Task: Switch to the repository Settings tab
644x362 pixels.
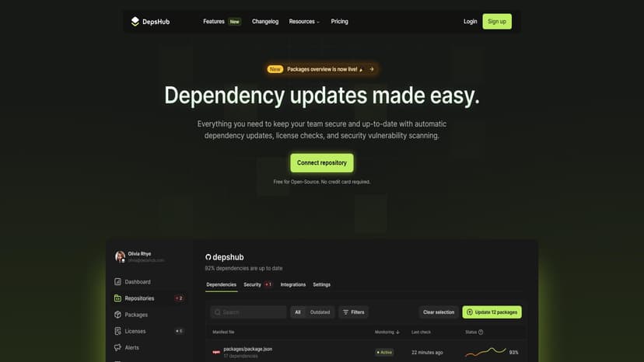Action: [x=321, y=284]
